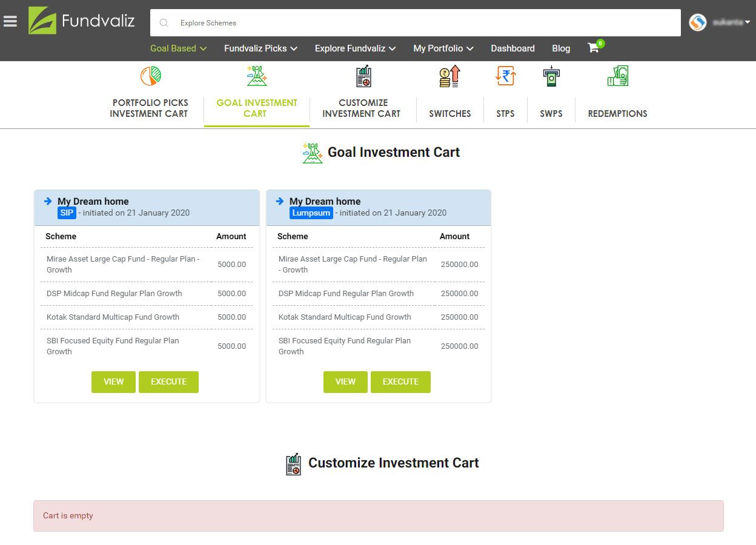Click 5000.00 amount for DSP Midcap Fund
This screenshot has width=756, height=545.
coord(231,293)
